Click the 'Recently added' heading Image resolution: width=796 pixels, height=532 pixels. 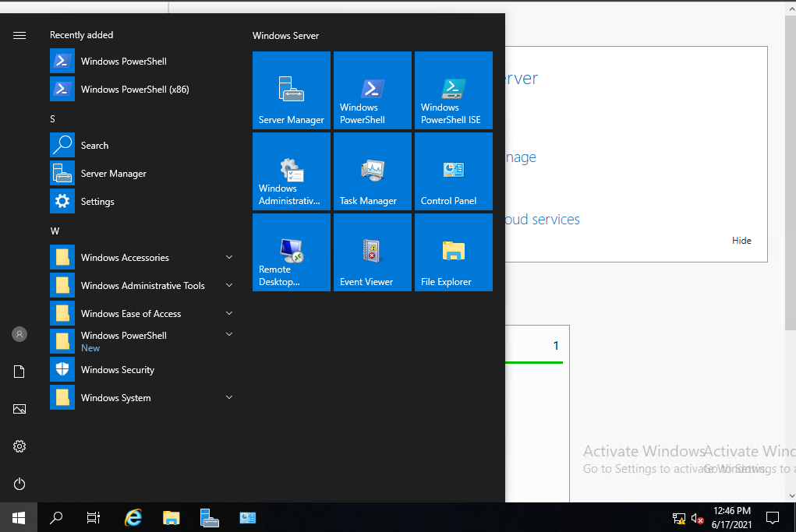click(x=81, y=35)
